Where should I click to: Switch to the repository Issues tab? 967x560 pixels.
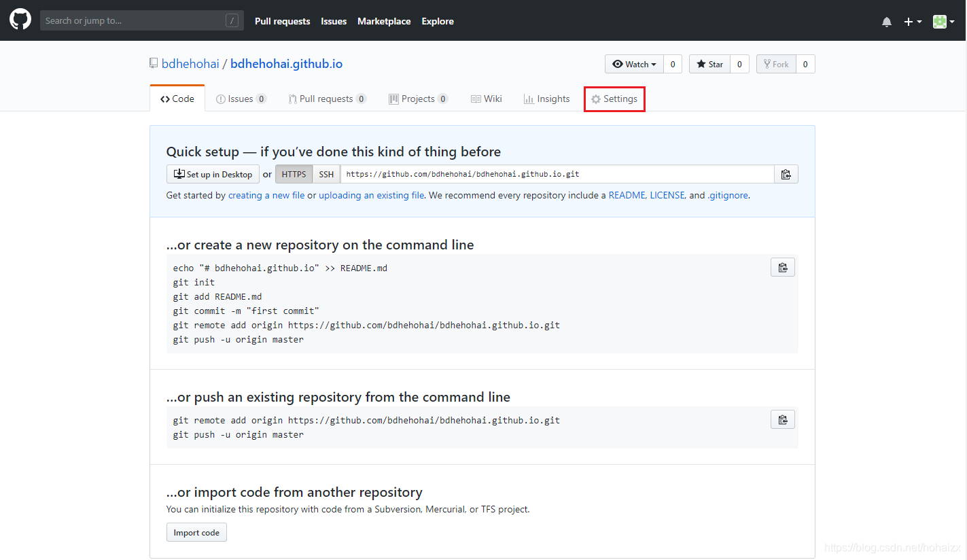(x=241, y=99)
